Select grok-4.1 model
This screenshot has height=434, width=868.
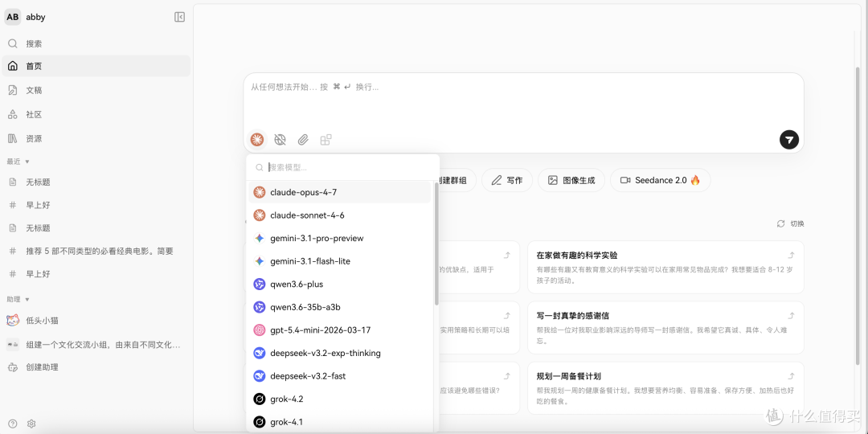(340, 422)
